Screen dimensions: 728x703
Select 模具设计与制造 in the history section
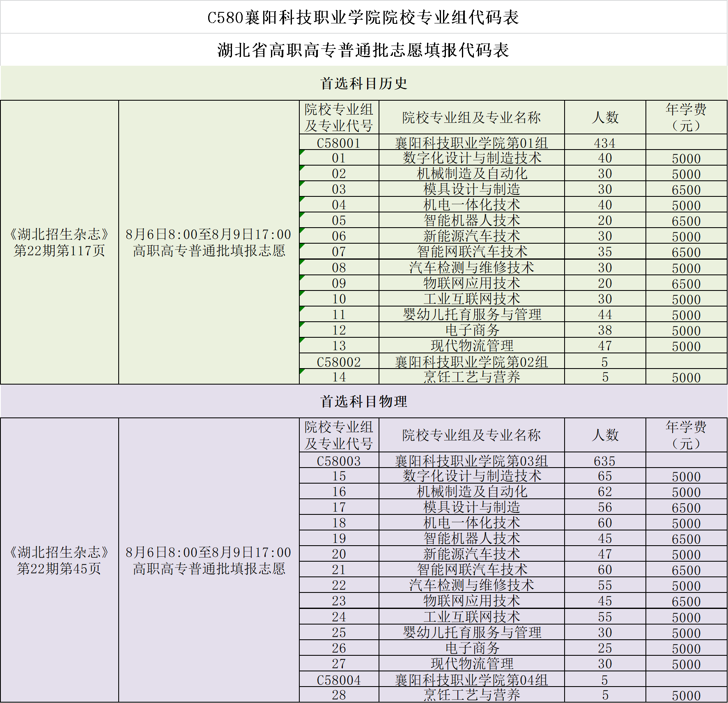tap(472, 189)
